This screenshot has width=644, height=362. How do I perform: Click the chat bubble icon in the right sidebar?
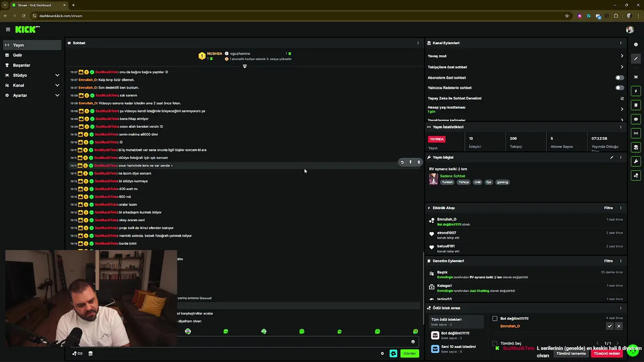(636, 119)
